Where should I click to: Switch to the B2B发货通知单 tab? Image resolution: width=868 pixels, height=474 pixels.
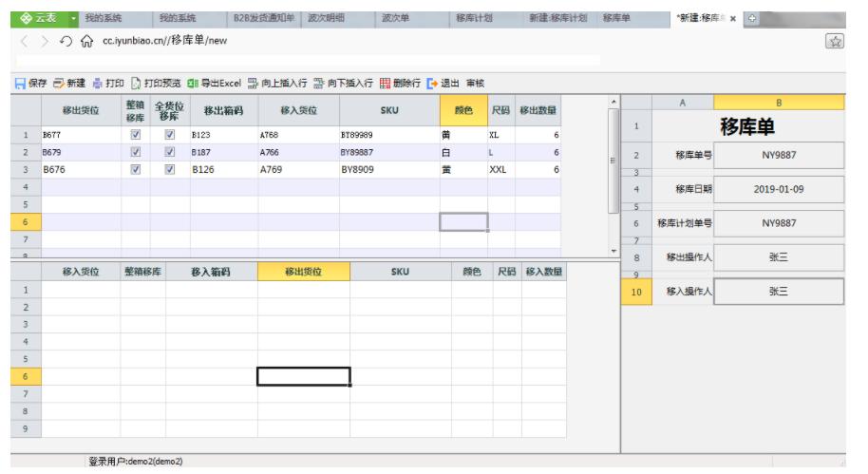[x=261, y=17]
